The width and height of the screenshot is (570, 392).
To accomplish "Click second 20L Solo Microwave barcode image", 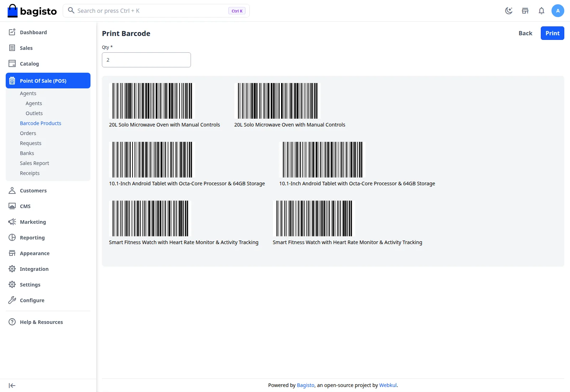I will click(278, 101).
